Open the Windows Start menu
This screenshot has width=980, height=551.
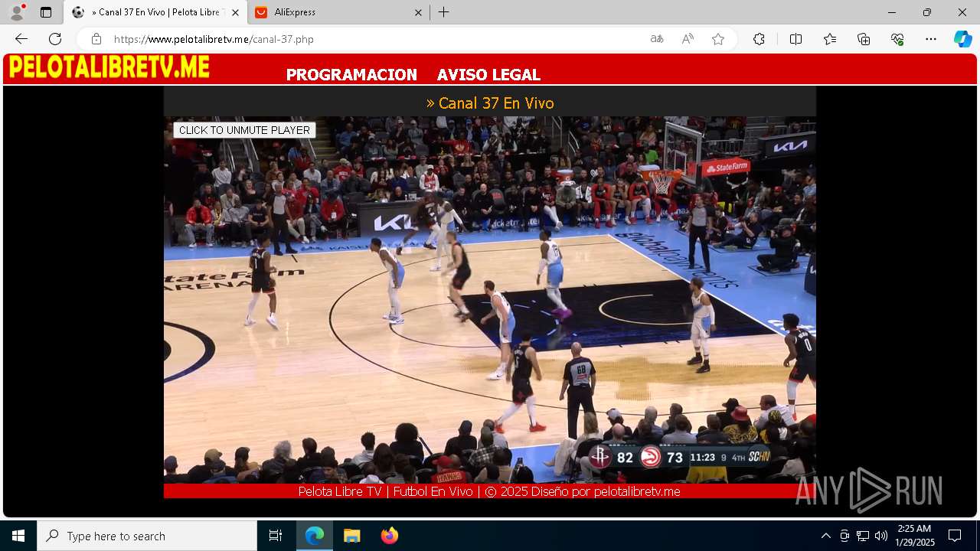click(x=18, y=536)
